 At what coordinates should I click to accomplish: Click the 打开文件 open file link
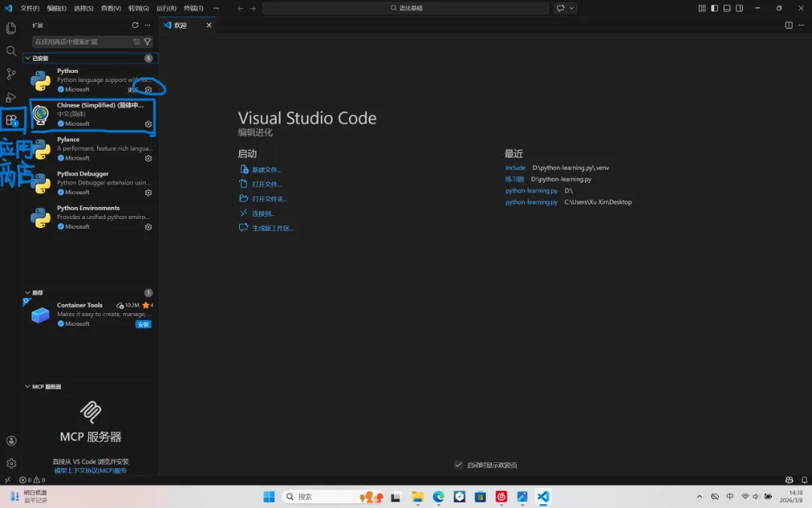click(x=266, y=184)
